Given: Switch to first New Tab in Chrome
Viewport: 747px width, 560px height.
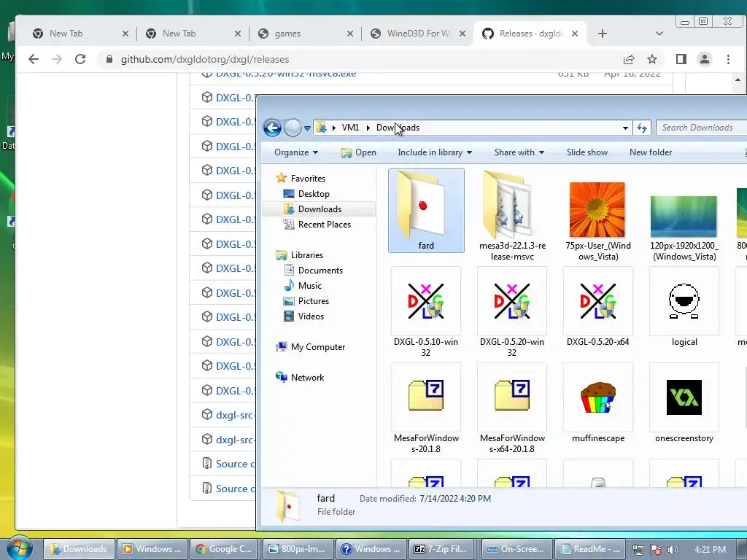Looking at the screenshot, I should 80,34.
